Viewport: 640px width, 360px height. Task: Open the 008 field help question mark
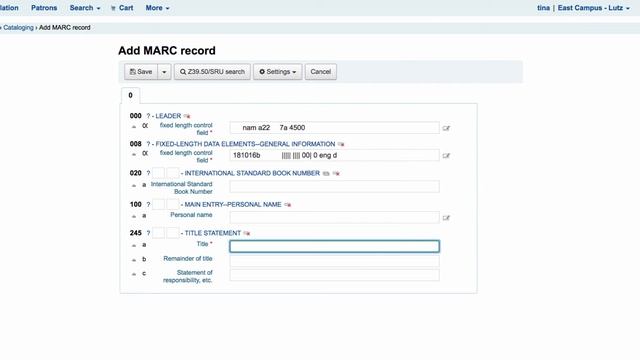click(148, 144)
